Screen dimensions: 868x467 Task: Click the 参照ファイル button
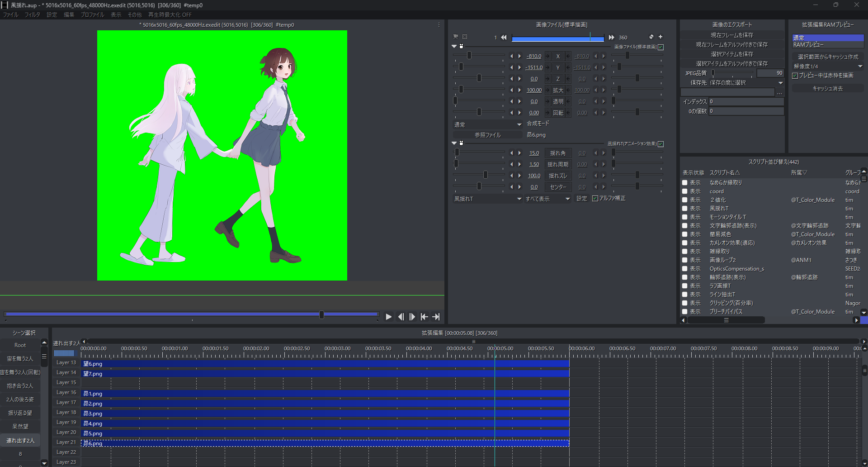pyautogui.click(x=487, y=135)
